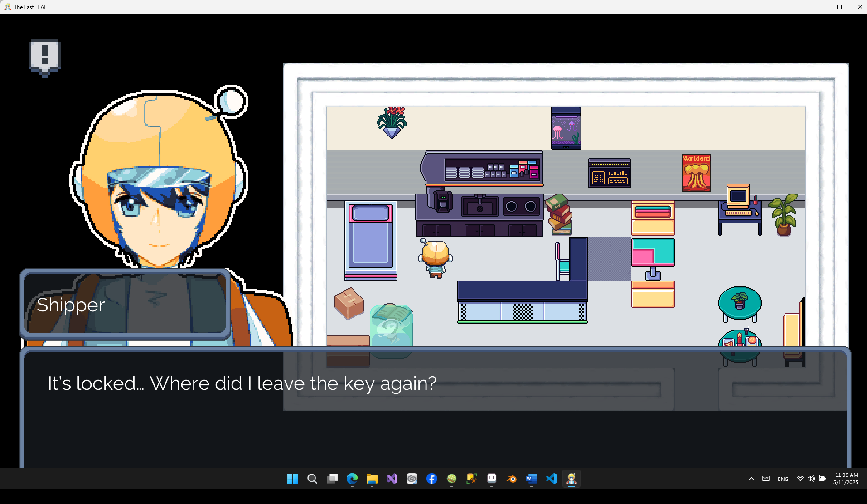
Task: Open Windows Search from the taskbar
Action: [312, 479]
